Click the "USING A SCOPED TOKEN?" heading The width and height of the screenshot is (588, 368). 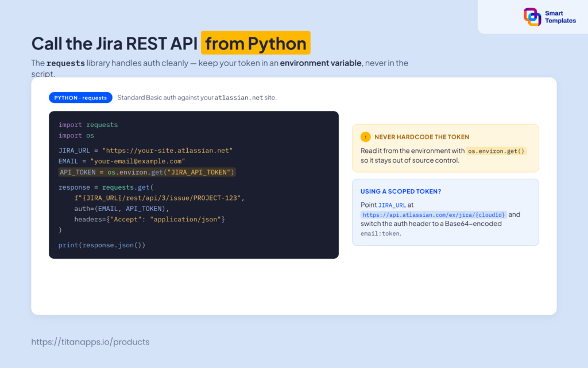click(400, 191)
